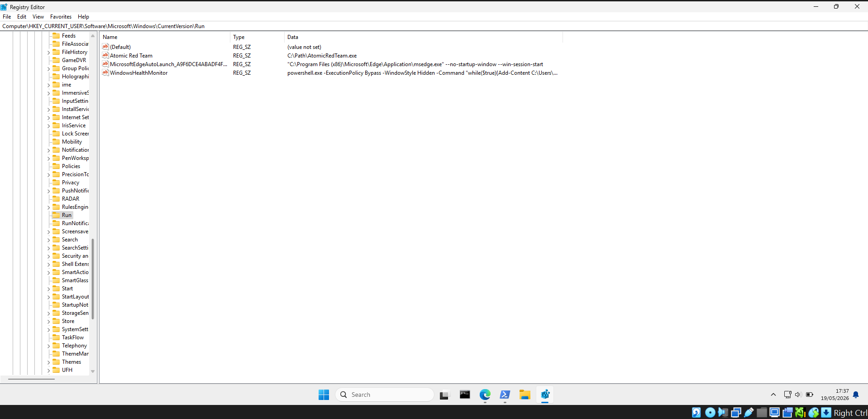
Task: Expand the RulesEngine key
Action: click(x=49, y=207)
